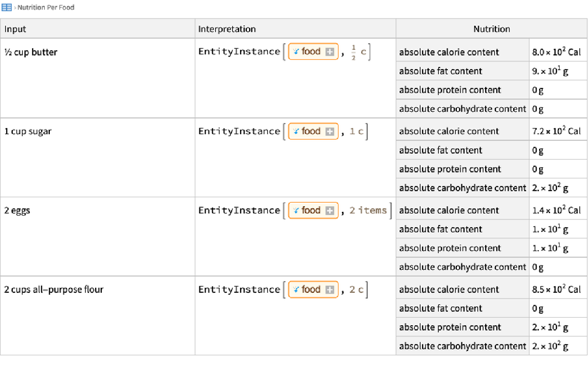
Task: Expand the plus icon on eggs' food entity
Action: 330,210
